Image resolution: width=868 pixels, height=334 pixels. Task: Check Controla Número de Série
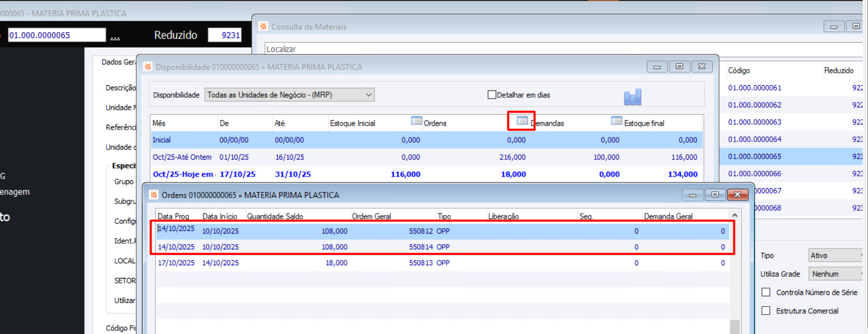pos(766,292)
